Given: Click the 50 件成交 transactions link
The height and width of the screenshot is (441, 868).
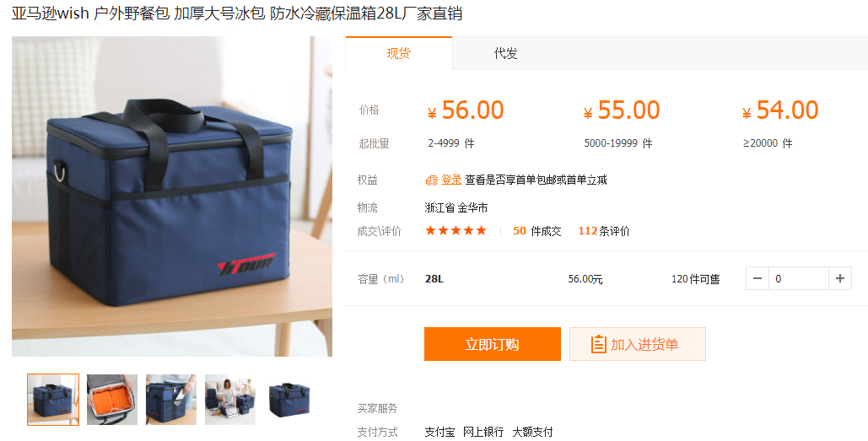Looking at the screenshot, I should tap(537, 231).
